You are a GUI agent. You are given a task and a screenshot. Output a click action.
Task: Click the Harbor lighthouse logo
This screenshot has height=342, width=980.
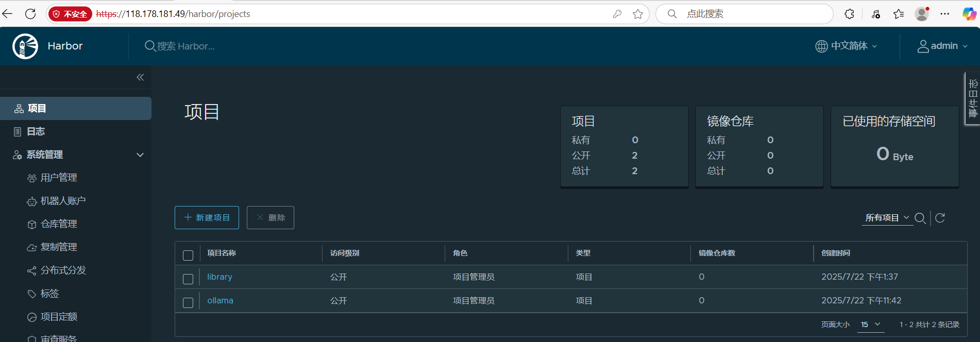(25, 46)
